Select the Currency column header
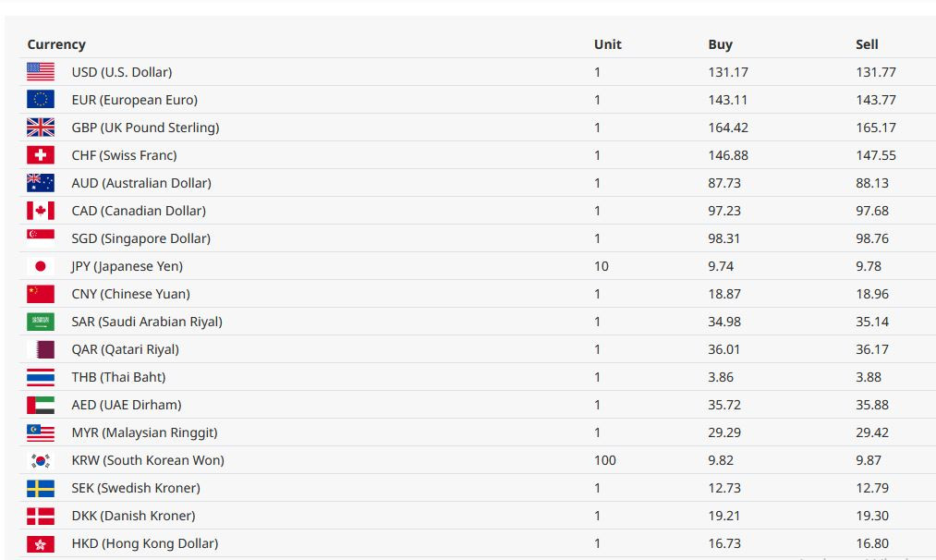 [x=56, y=44]
